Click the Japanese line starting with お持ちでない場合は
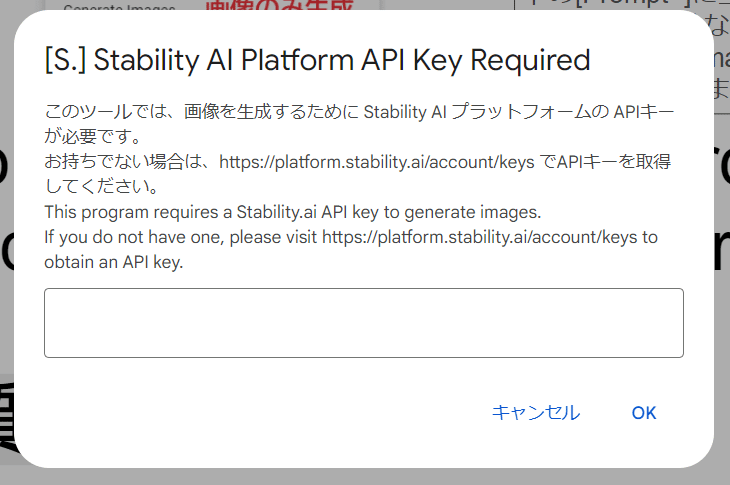This screenshot has height=485, width=730. (x=358, y=162)
